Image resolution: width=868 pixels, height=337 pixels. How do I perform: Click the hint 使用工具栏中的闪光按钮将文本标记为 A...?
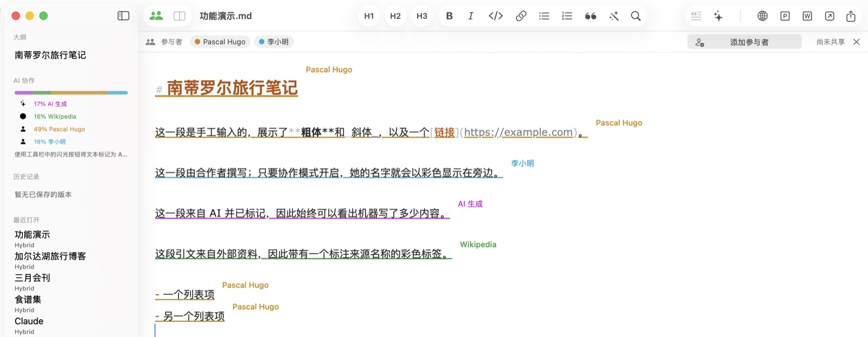click(x=71, y=154)
